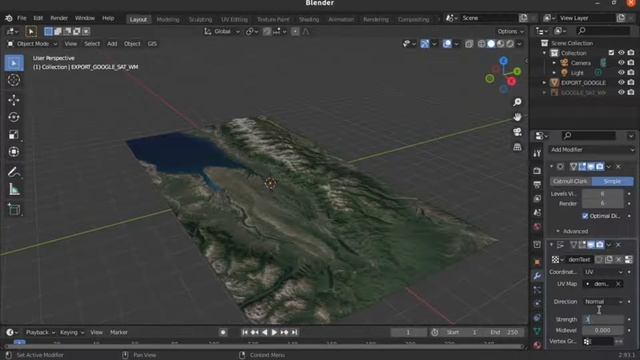640x360 pixels.
Task: Open the Coordinates UV dropdown
Action: click(x=603, y=272)
